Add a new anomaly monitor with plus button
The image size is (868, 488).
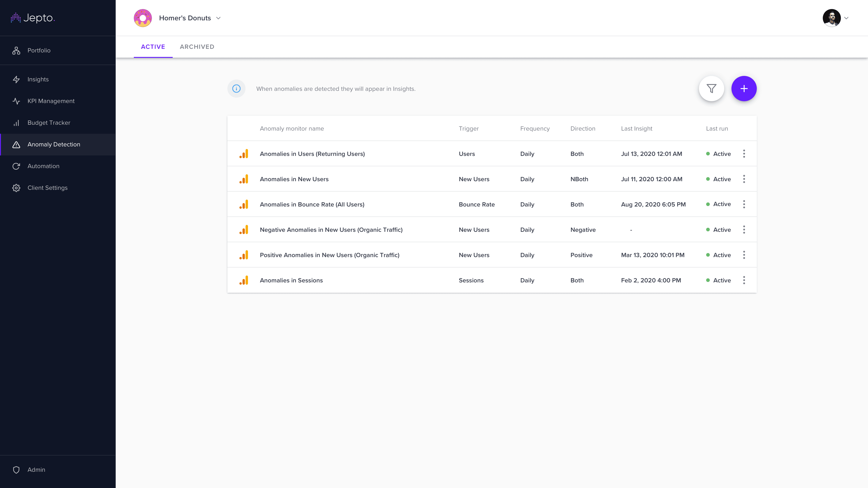tap(744, 89)
